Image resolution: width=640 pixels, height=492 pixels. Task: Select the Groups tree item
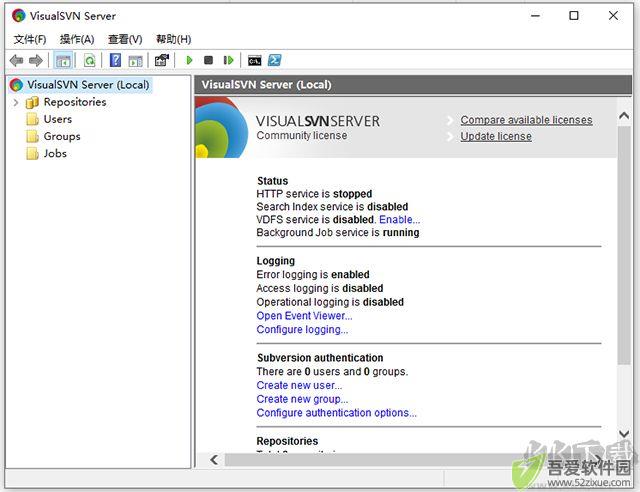coord(62,136)
